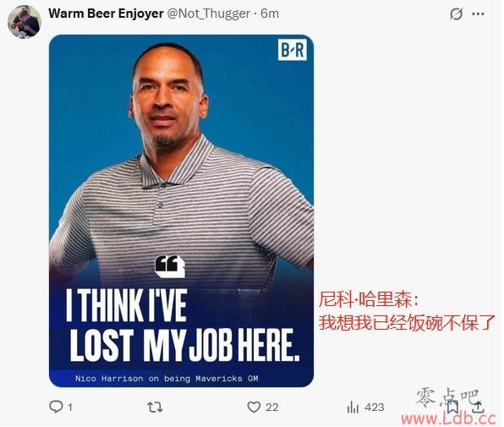Open the @Not_Thugger handle link
The width and height of the screenshot is (504, 427).
[209, 14]
